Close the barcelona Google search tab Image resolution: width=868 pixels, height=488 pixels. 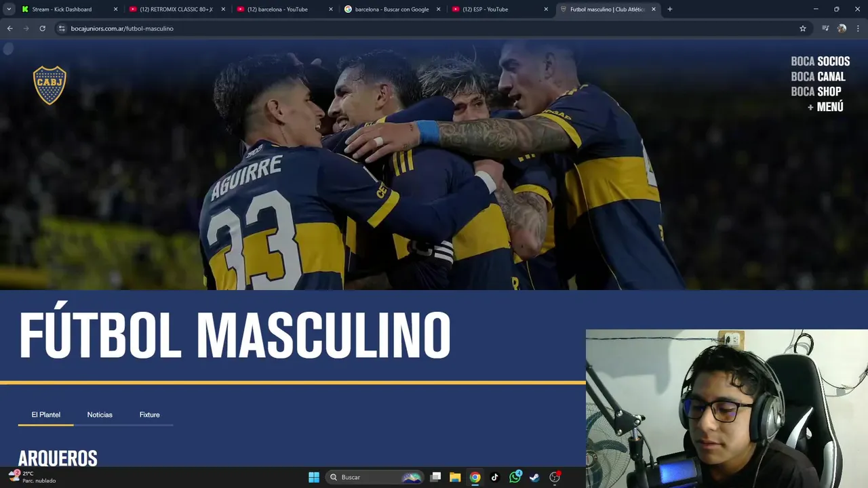coord(438,9)
